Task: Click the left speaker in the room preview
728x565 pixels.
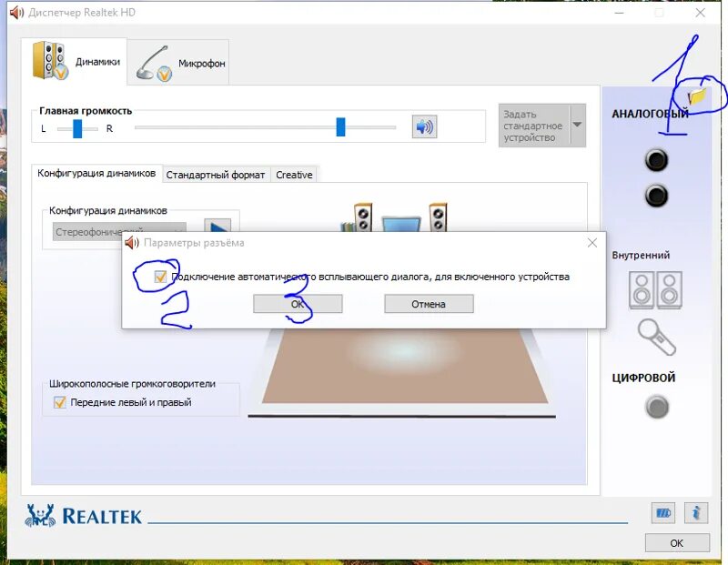Action: pos(362,217)
